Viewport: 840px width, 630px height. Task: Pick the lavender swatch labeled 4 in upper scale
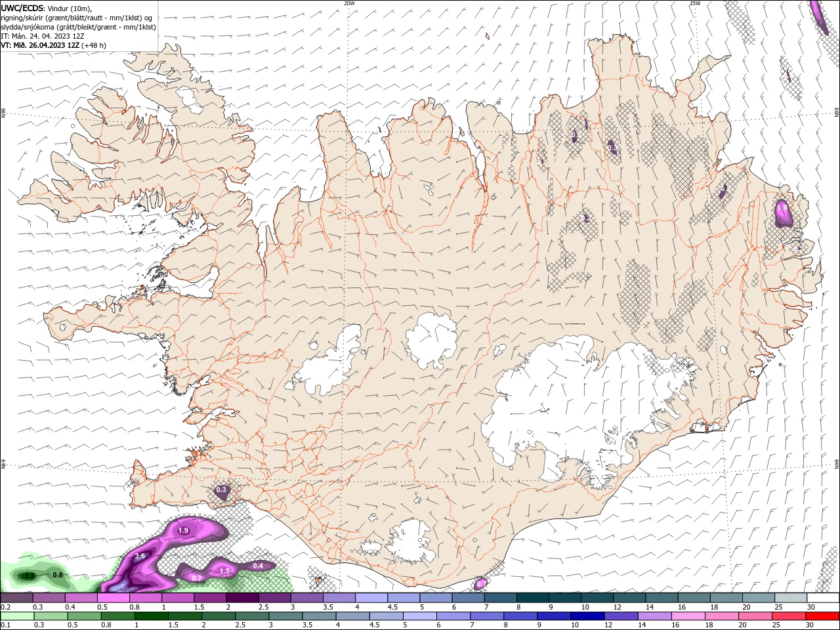pyautogui.click(x=370, y=598)
